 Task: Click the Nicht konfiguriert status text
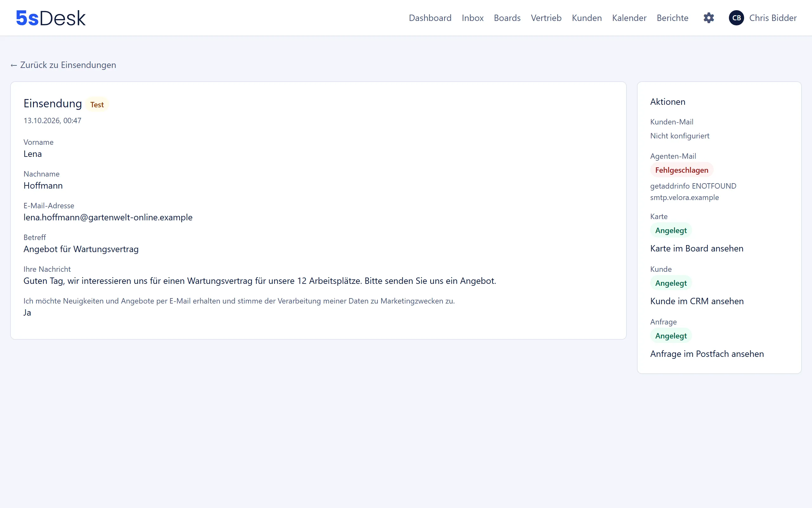click(x=680, y=136)
